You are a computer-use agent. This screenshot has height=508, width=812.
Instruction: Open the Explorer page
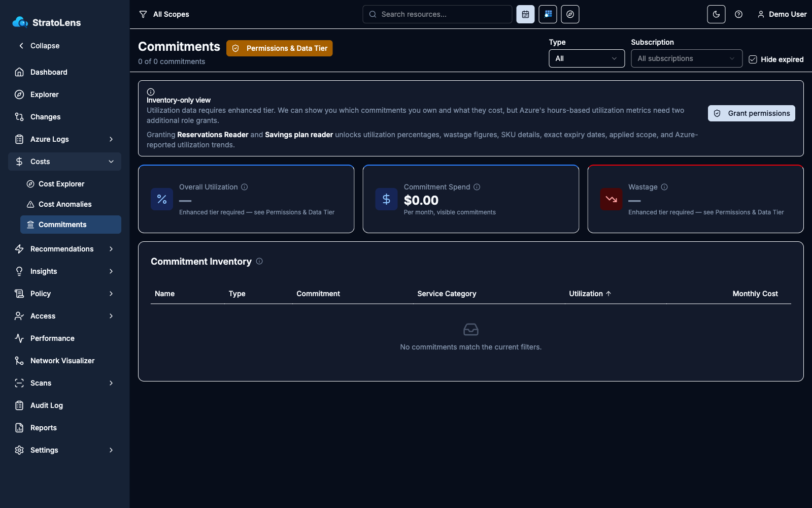(x=64, y=94)
